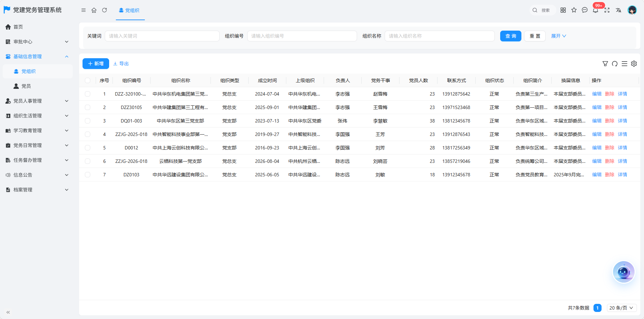The image size is (644, 319).
Task: Check row 1 DZZ-320100 checkbox
Action: click(x=88, y=94)
